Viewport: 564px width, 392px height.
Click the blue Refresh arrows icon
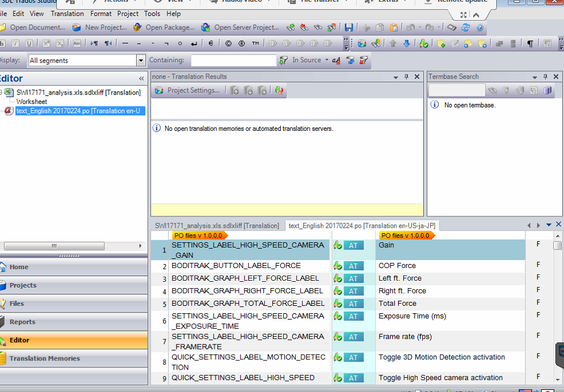466,28
